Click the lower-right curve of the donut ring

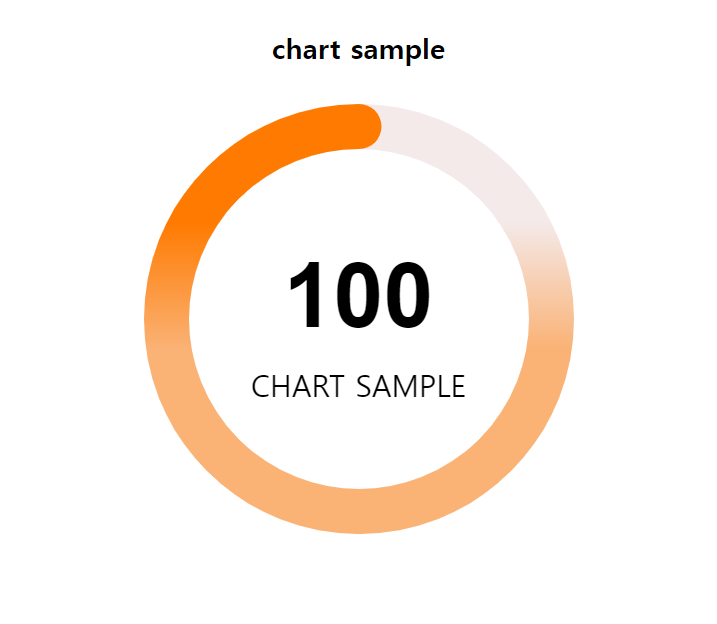[x=496, y=455]
